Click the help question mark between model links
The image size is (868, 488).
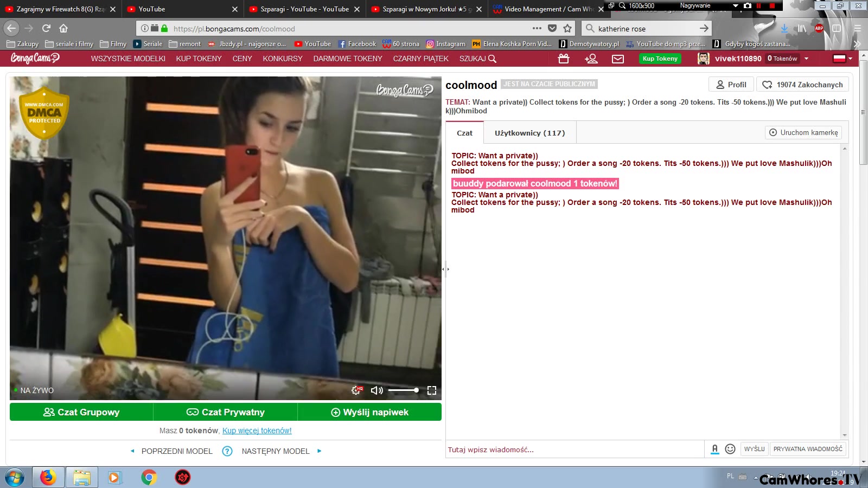click(227, 451)
